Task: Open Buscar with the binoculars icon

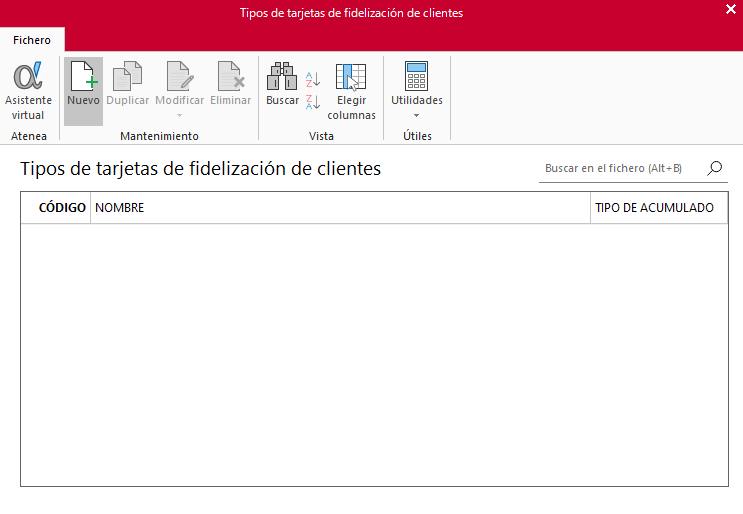Action: click(282, 76)
